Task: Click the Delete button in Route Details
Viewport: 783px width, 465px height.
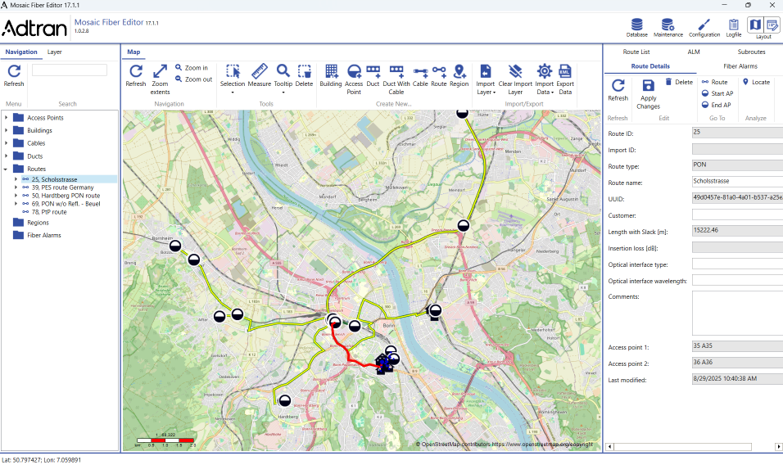Action: pyautogui.click(x=679, y=82)
